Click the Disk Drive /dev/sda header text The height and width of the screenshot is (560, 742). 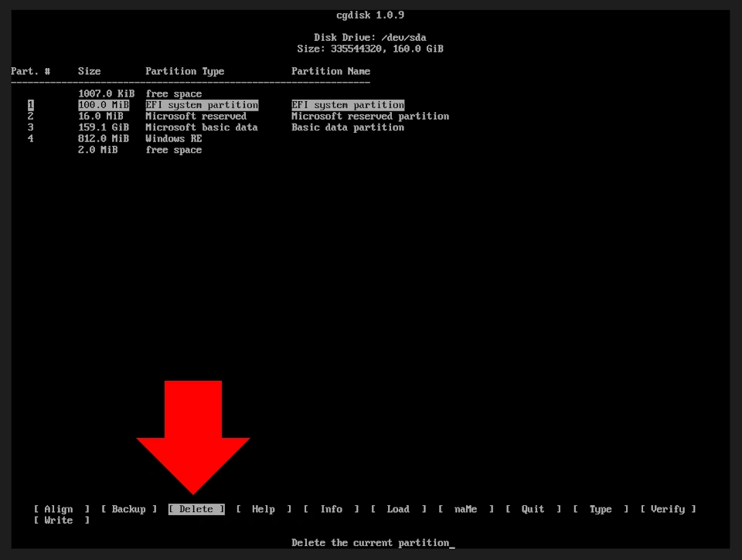pyautogui.click(x=367, y=36)
